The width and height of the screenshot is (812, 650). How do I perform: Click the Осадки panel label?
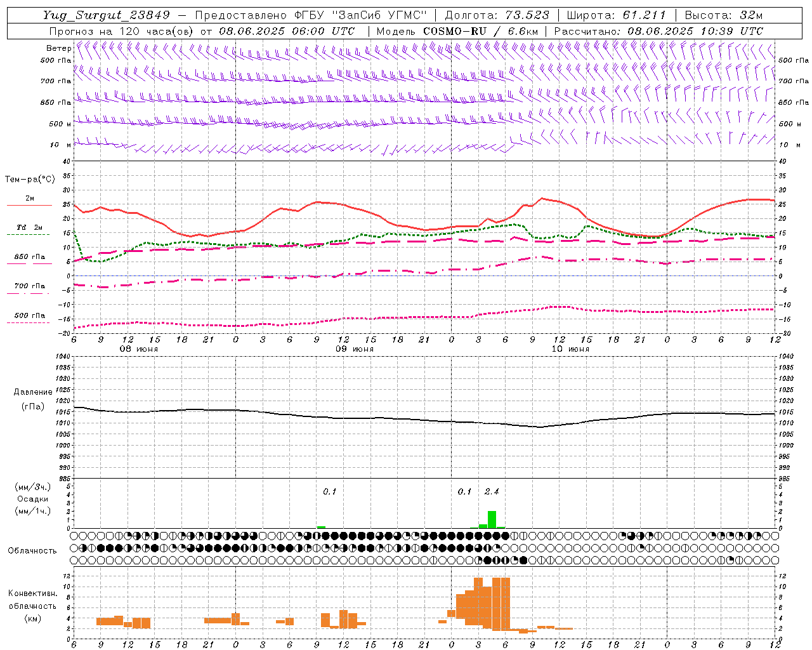[x=33, y=499]
